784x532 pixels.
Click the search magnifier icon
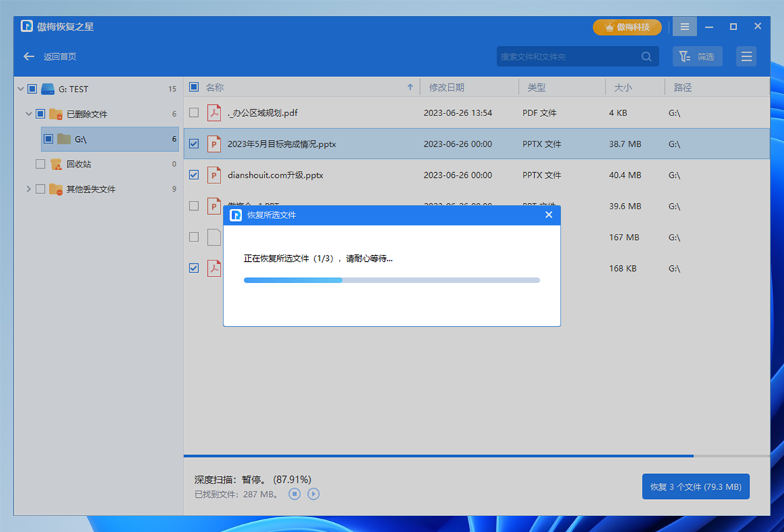[x=646, y=57]
